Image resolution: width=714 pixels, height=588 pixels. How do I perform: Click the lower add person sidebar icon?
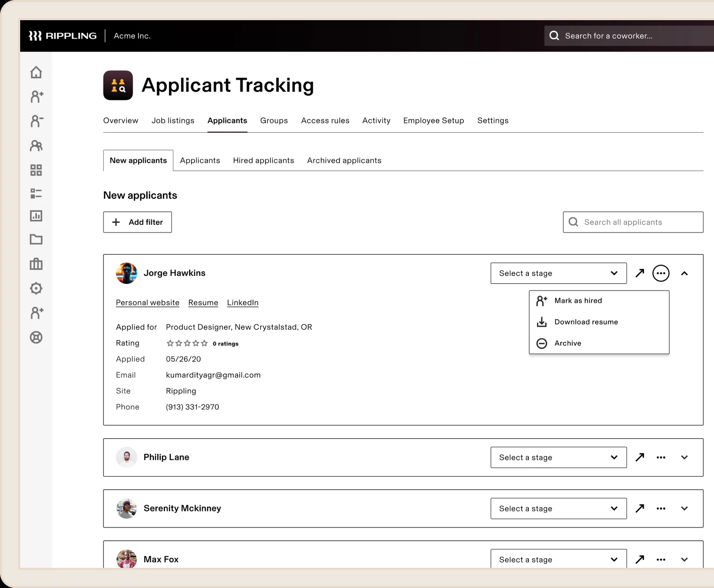37,313
